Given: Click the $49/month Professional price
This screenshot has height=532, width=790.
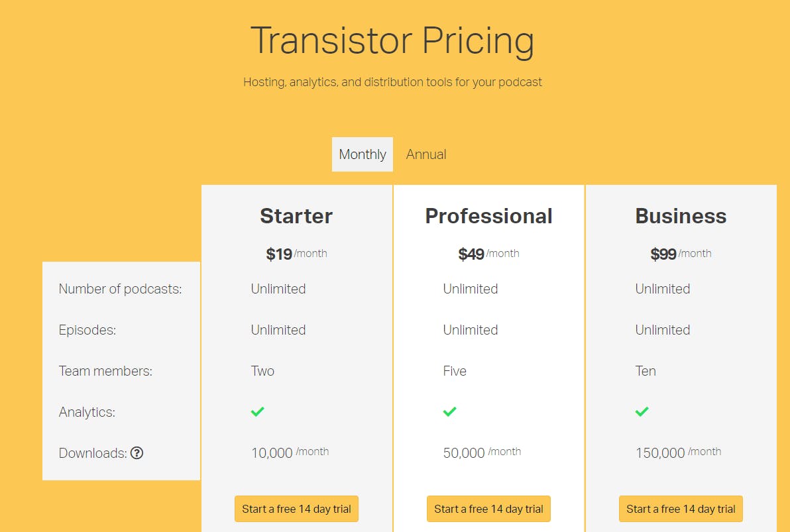Looking at the screenshot, I should point(488,253).
